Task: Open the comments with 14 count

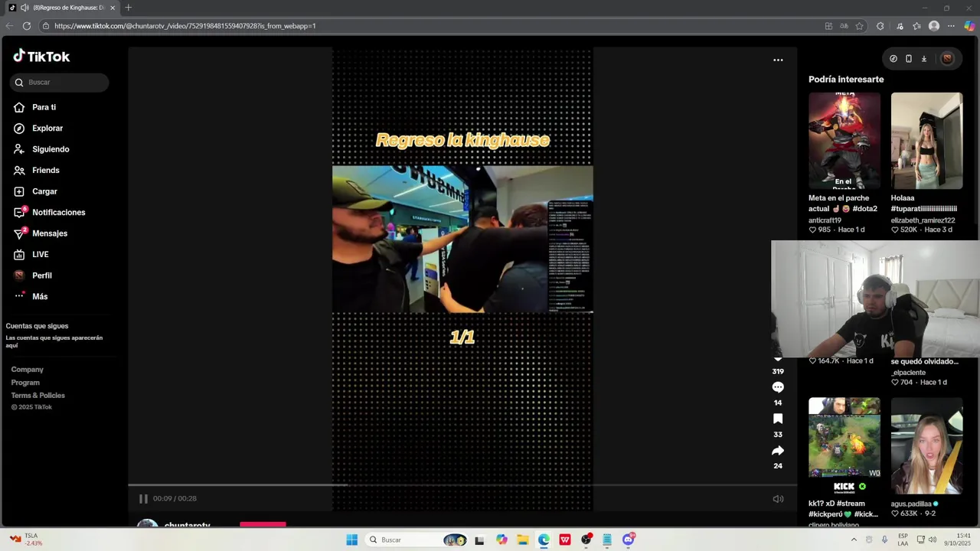Action: (x=778, y=387)
